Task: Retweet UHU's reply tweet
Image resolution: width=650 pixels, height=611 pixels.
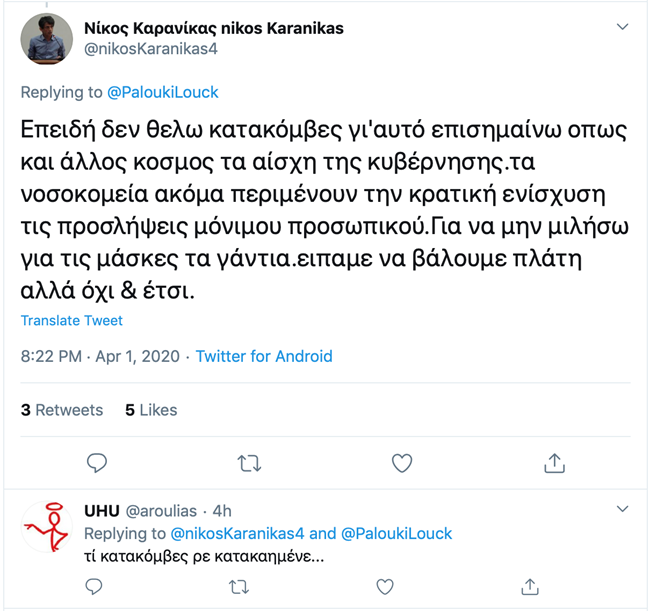Action: 239,586
